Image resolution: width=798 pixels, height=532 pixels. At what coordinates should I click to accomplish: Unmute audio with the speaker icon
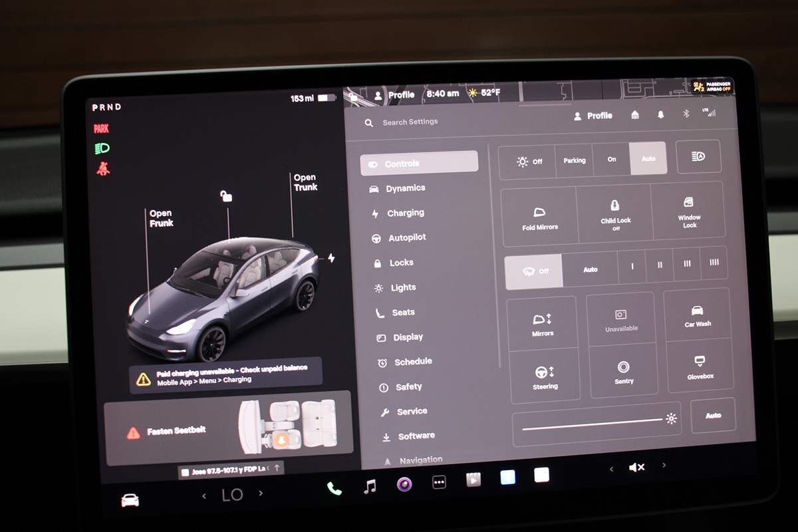pyautogui.click(x=636, y=467)
